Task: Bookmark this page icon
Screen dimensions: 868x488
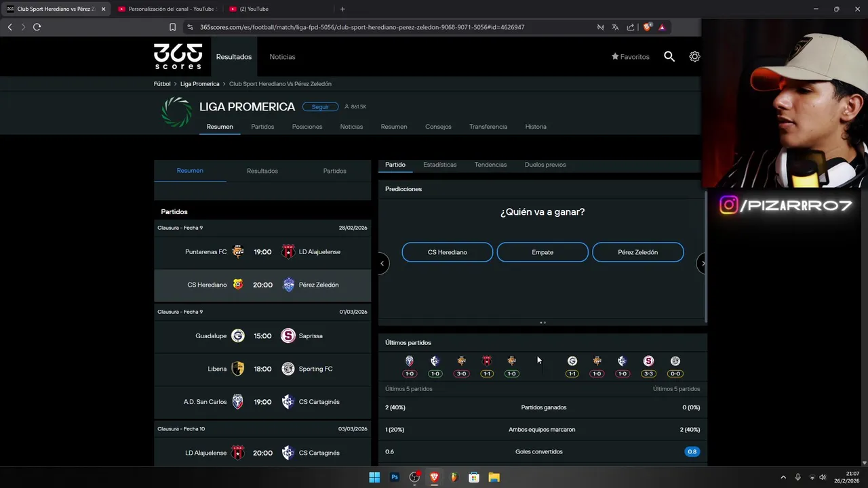Action: (172, 27)
